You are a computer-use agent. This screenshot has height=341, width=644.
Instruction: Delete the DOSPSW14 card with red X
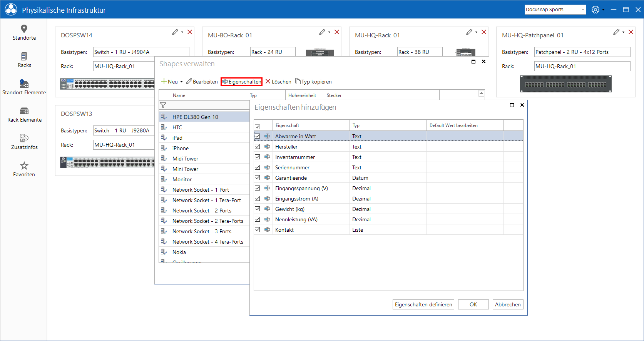(x=190, y=32)
